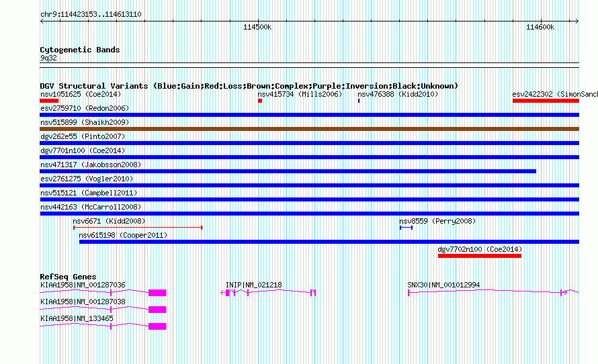Viewport: 598px width, 364px height.
Task: Select the KIAA1958|NM_001287038 gene label
Action: tap(83, 302)
